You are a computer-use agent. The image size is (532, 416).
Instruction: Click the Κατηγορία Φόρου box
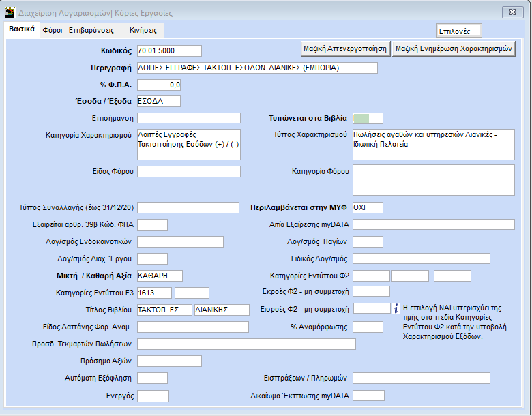[x=434, y=180]
